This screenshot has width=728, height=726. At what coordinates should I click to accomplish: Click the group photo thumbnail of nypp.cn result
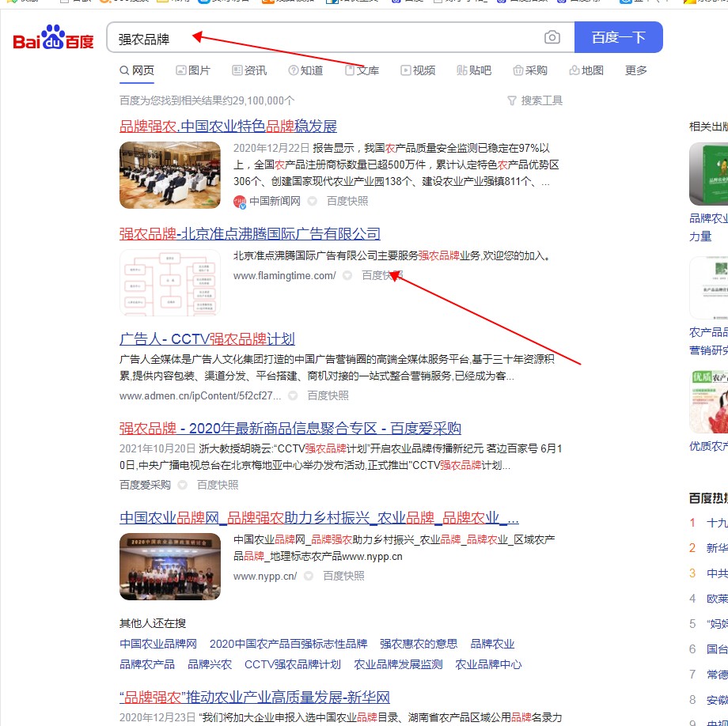[170, 566]
